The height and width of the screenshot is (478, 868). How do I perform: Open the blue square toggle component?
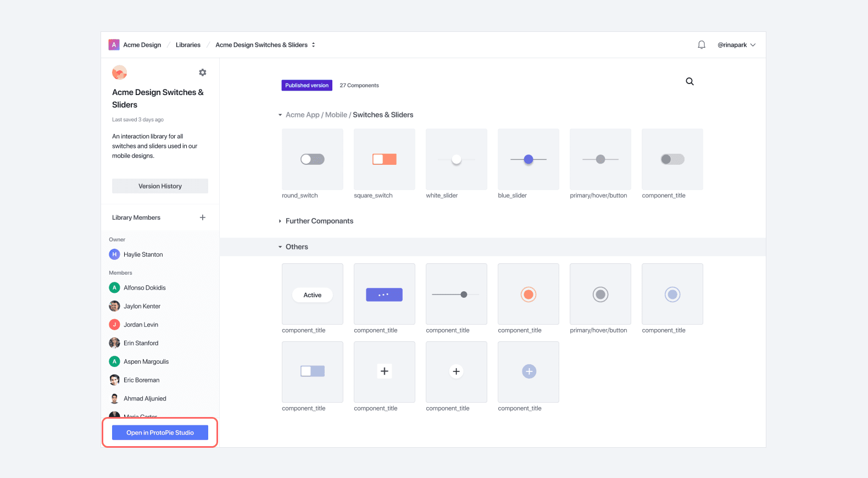[x=313, y=372]
